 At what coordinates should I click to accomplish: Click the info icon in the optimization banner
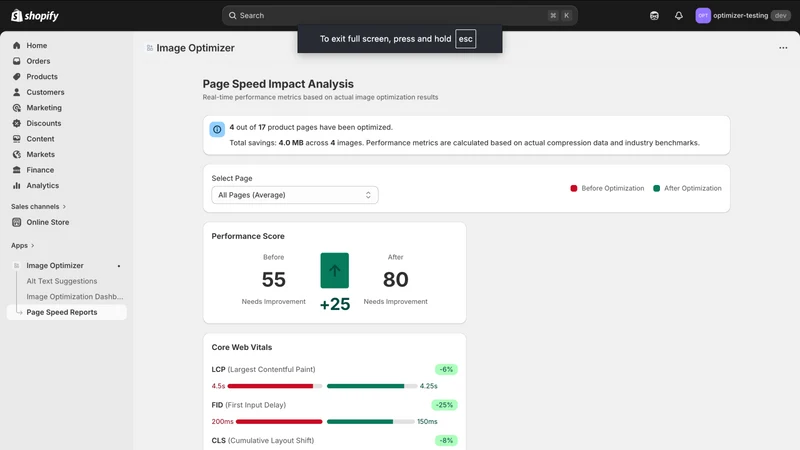[x=217, y=130]
